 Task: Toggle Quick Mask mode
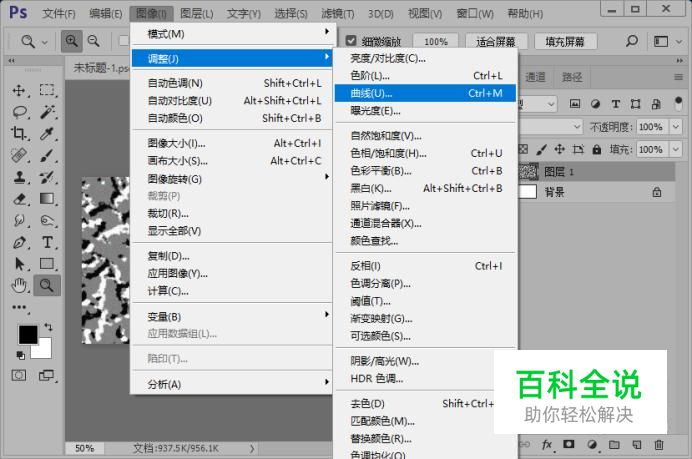click(x=19, y=376)
